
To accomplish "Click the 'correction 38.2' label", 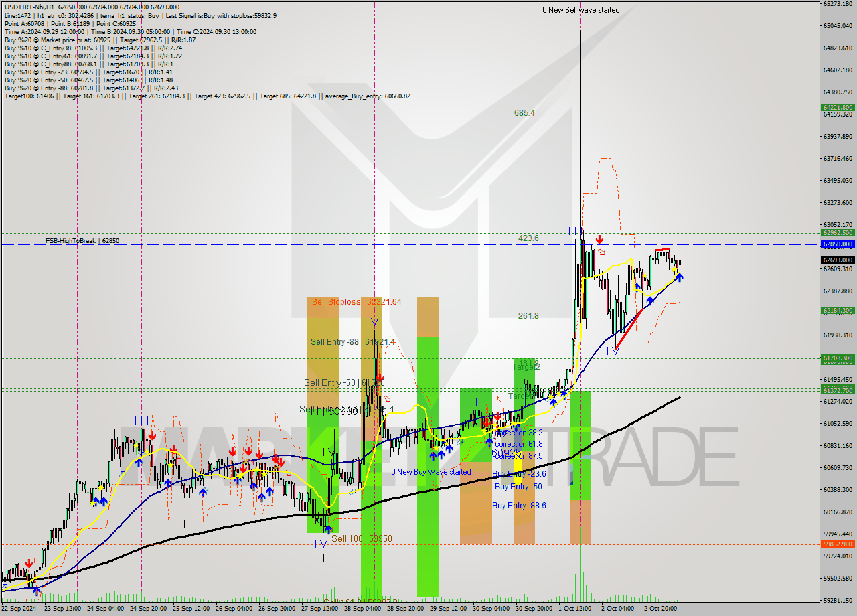I will [x=519, y=433].
